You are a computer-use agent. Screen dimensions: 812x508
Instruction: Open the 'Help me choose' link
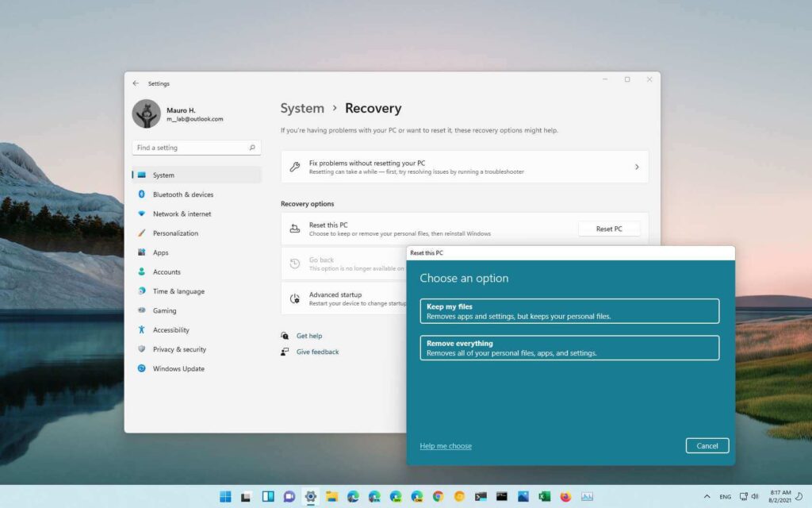[446, 446]
